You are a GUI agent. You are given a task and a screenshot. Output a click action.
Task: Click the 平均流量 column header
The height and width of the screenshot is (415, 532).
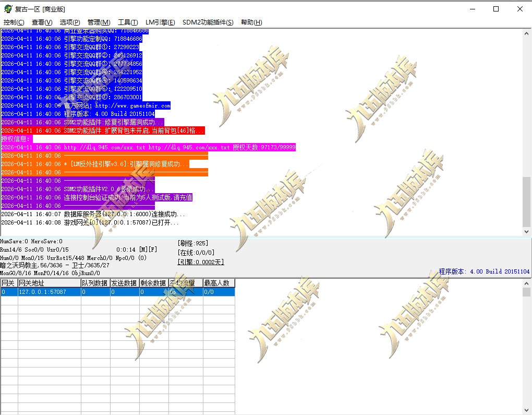(x=186, y=283)
